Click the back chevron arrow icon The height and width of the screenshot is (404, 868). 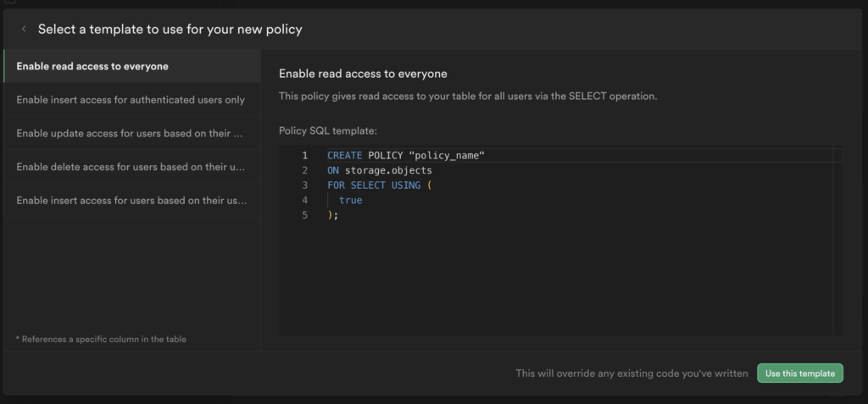pos(24,30)
